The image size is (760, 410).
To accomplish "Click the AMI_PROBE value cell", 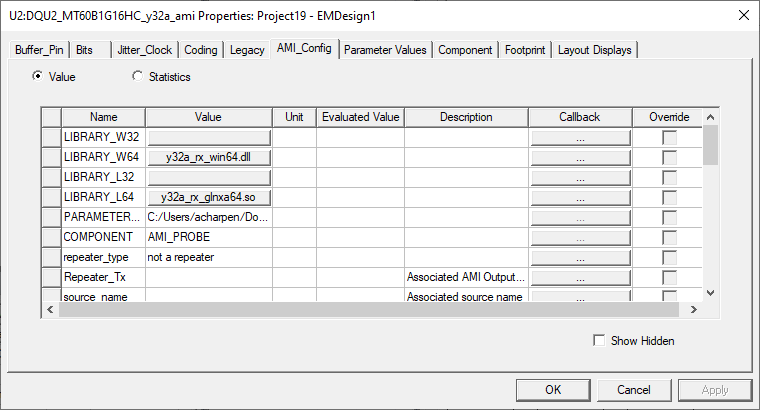I will coord(209,237).
